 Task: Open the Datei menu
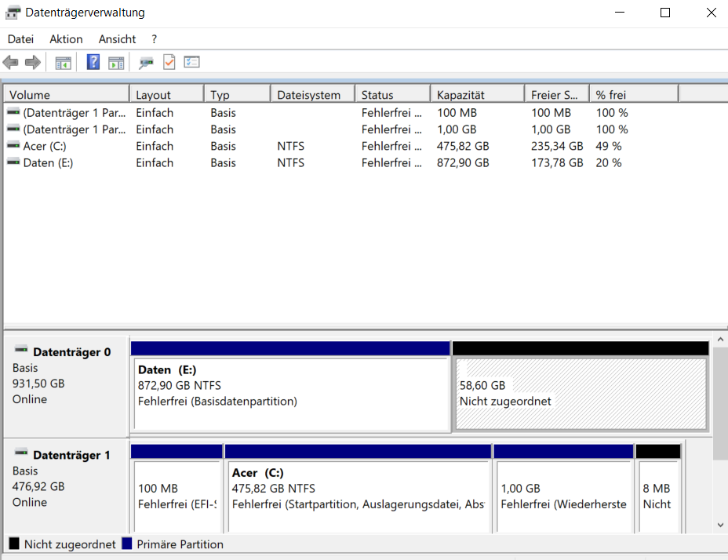point(21,39)
